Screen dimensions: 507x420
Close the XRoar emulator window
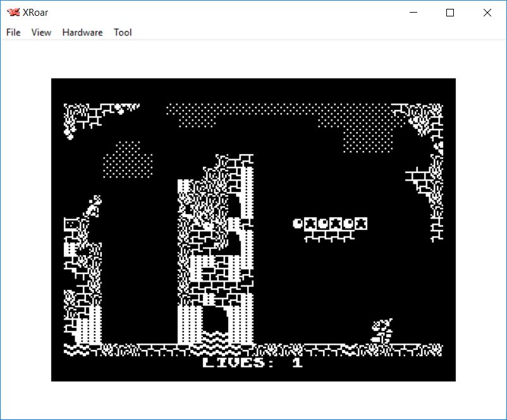[487, 13]
